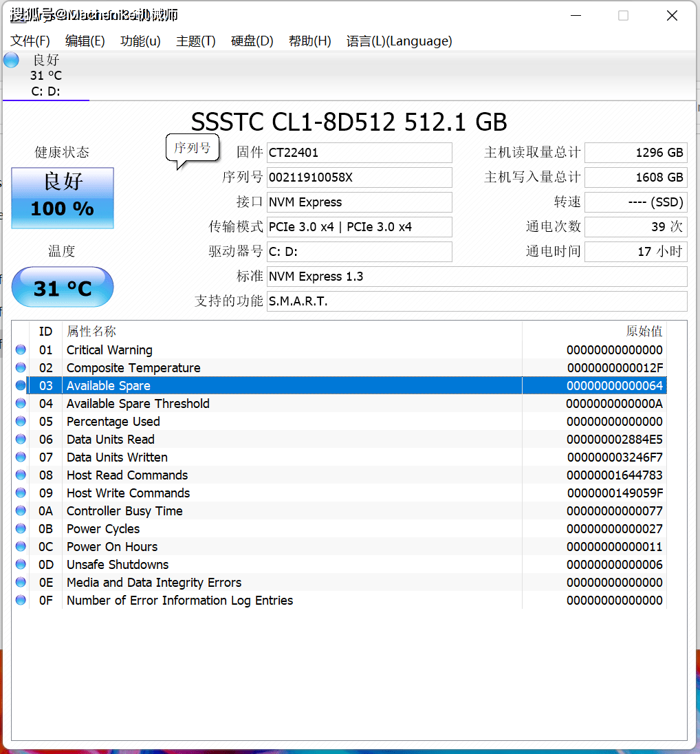Open the 功能(u) menu
The image size is (700, 754).
click(x=140, y=41)
